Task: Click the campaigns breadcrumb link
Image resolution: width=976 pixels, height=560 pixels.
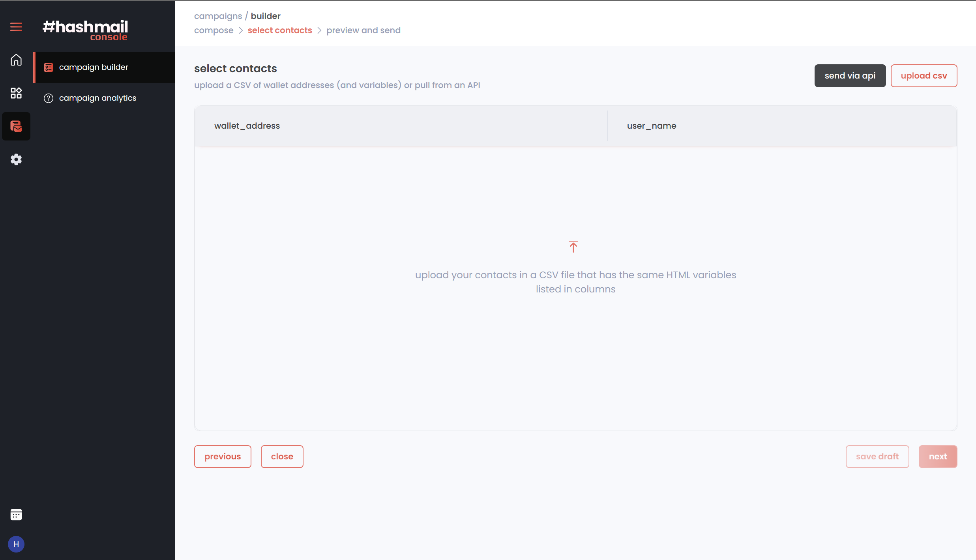Action: (x=218, y=16)
